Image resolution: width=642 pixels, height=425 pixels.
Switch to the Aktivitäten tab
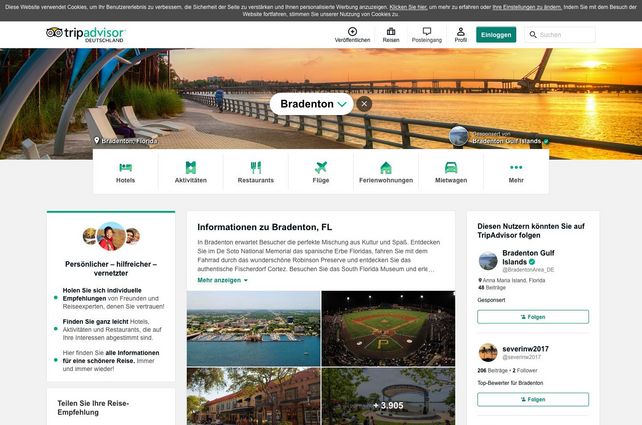click(x=190, y=167)
